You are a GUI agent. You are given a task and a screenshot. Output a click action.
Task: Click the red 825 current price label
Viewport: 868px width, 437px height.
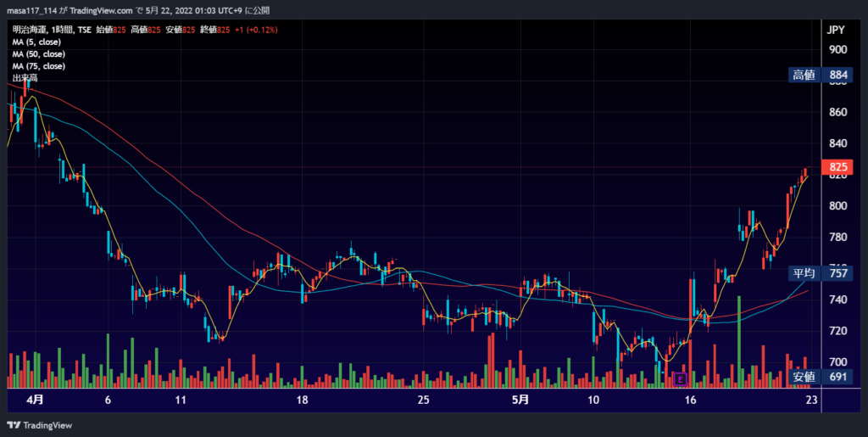[837, 167]
